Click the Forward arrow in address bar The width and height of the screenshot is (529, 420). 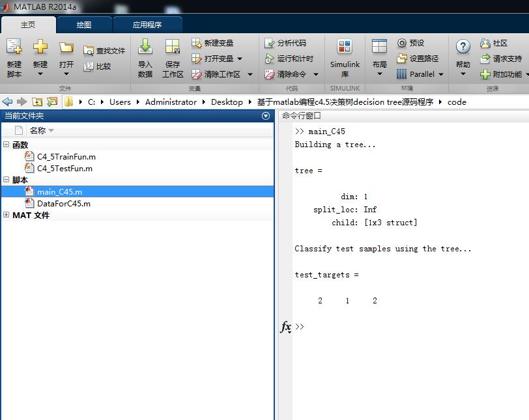click(22, 102)
